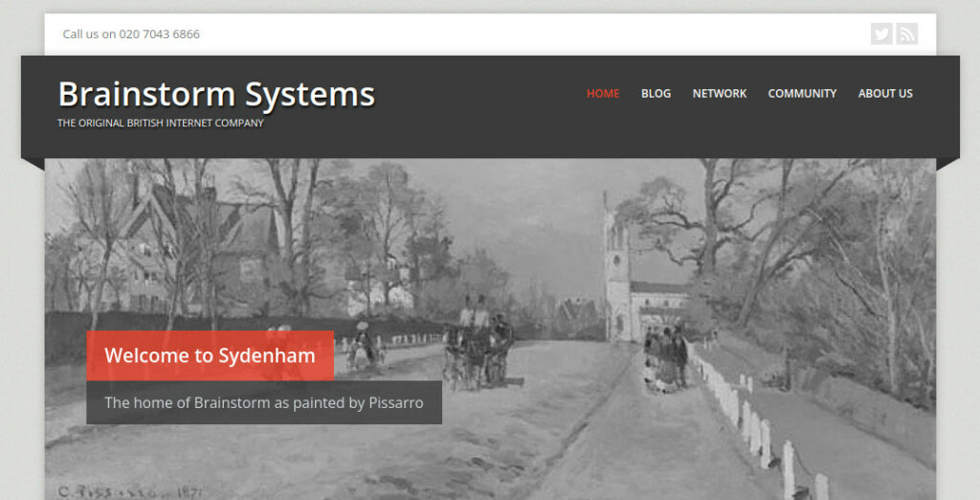Click the Welcome to Sydenham slide heading
Screen dimensions: 980x500
[x=210, y=355]
